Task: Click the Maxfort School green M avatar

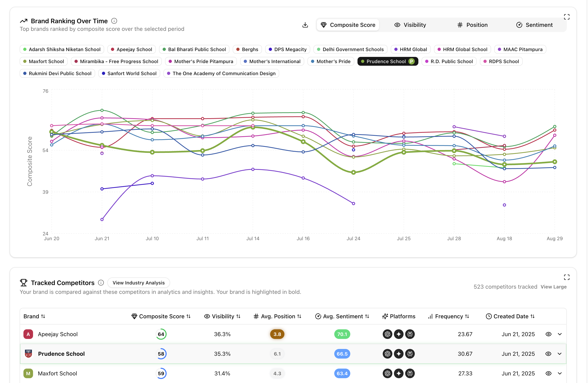Action: pyautogui.click(x=28, y=373)
